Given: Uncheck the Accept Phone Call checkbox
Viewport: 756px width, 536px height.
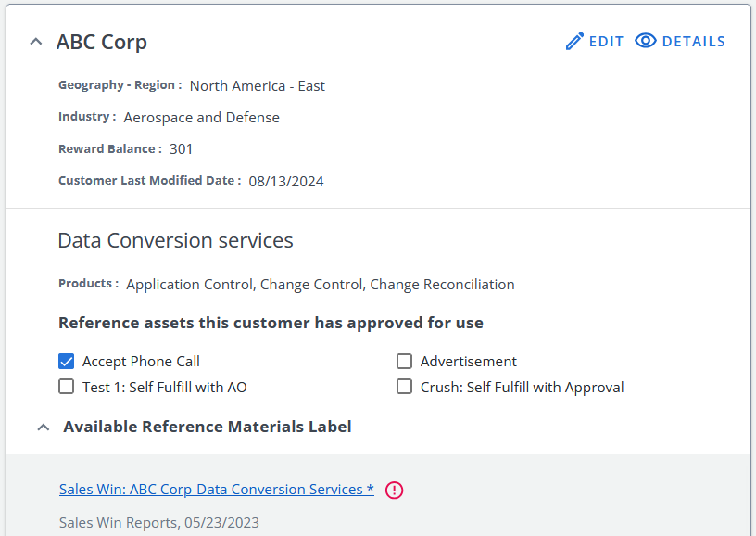Looking at the screenshot, I should coord(66,361).
